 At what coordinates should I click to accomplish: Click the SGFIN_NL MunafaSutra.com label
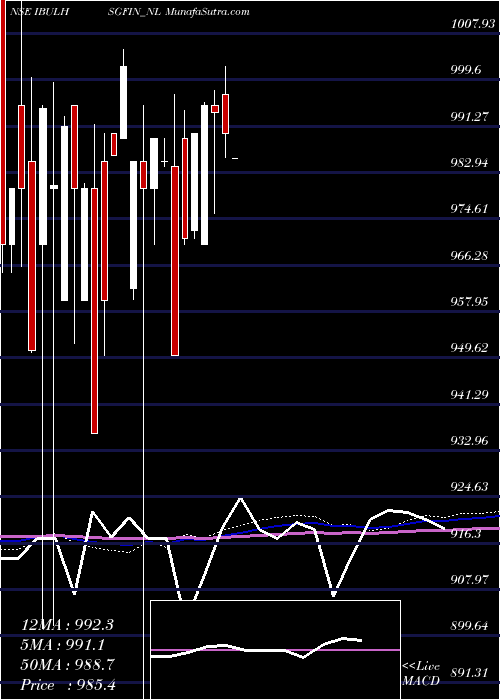(x=179, y=12)
